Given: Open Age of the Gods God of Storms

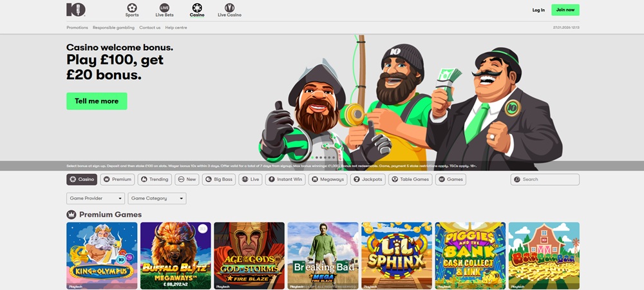Looking at the screenshot, I should click(249, 255).
